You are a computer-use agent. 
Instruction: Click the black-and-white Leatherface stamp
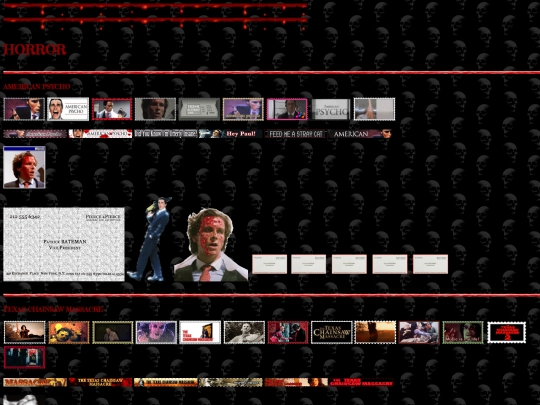click(x=244, y=332)
